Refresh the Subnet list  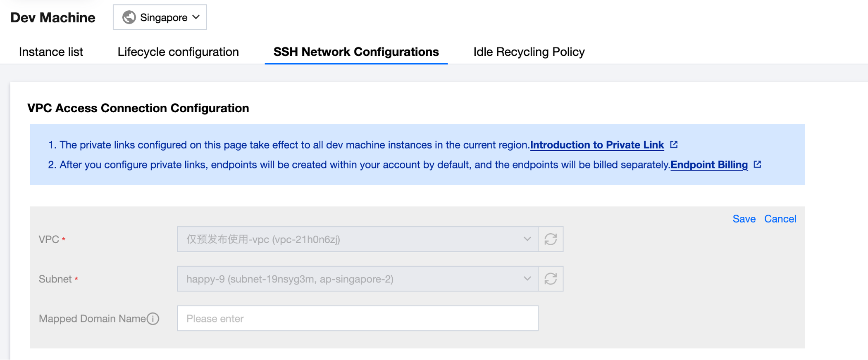click(551, 279)
